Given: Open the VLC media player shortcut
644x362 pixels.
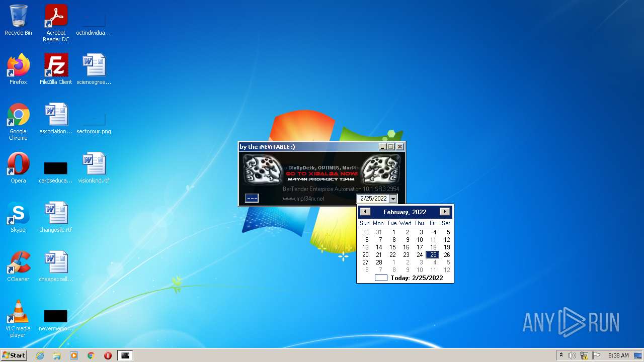Looking at the screenshot, I should click(x=18, y=319).
